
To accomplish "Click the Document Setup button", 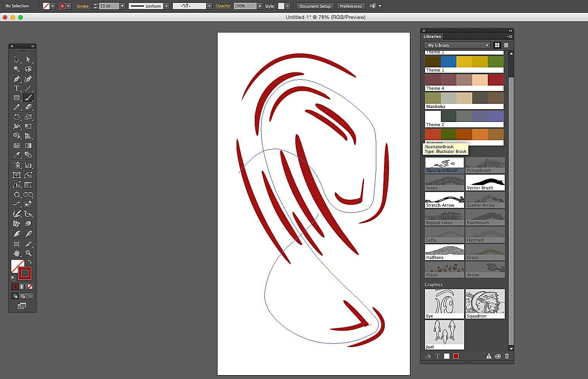I will (315, 6).
